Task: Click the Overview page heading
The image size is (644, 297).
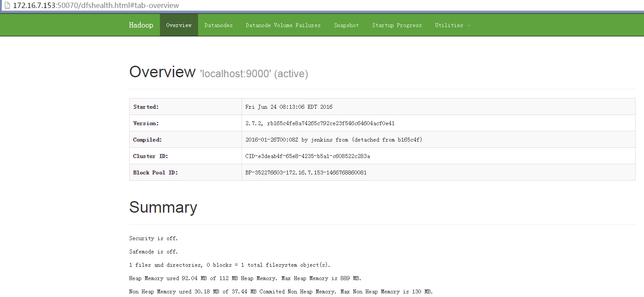Action: tap(162, 72)
